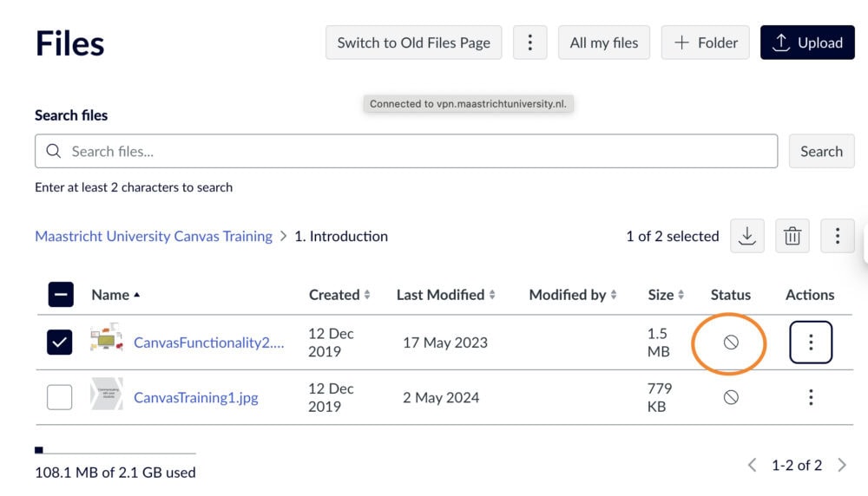The width and height of the screenshot is (868, 496).
Task: Open All my files view
Action: pyautogui.click(x=604, y=42)
